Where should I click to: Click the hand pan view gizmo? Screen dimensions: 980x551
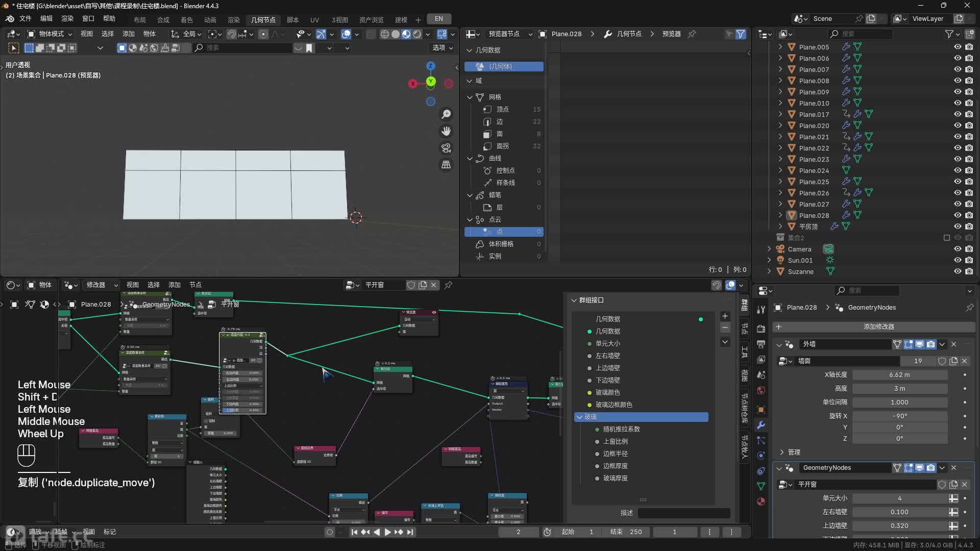pyautogui.click(x=446, y=131)
